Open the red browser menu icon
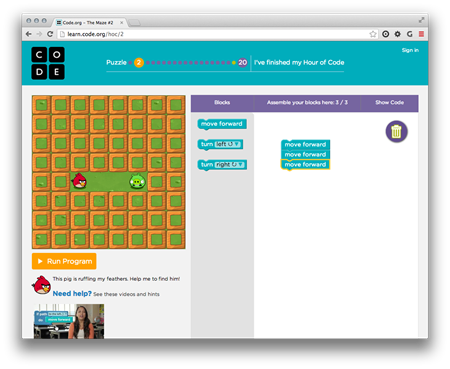The width and height of the screenshot is (450, 369). [x=421, y=34]
